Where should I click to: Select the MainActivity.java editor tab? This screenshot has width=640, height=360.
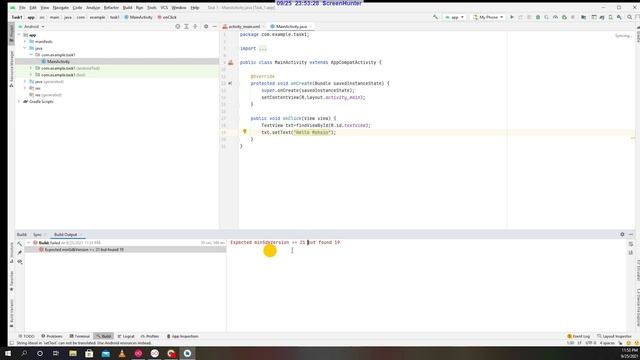(x=291, y=27)
